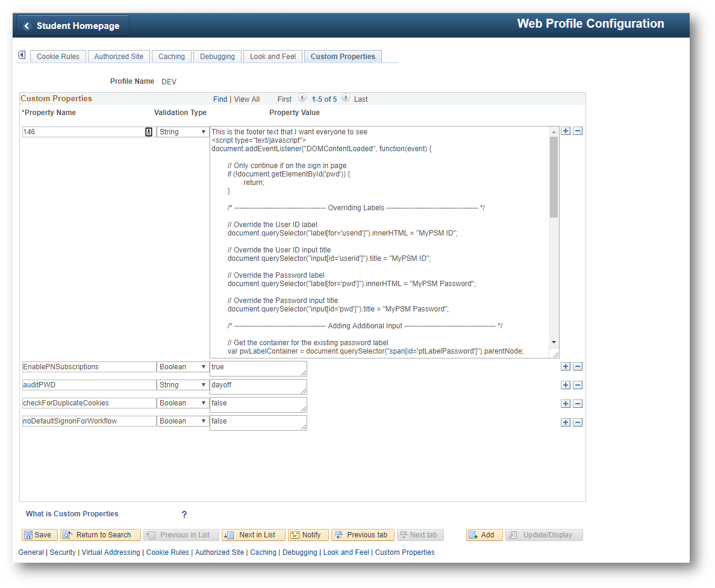Click the add row plus icon for property 146

pyautogui.click(x=566, y=131)
